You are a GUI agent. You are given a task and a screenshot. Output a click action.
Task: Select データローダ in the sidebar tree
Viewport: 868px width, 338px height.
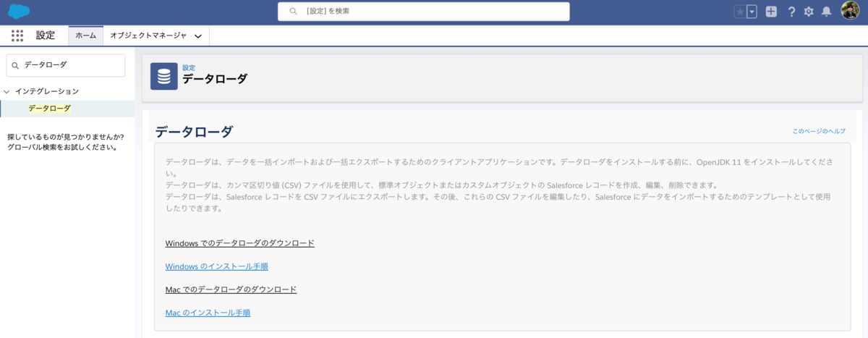click(x=50, y=109)
